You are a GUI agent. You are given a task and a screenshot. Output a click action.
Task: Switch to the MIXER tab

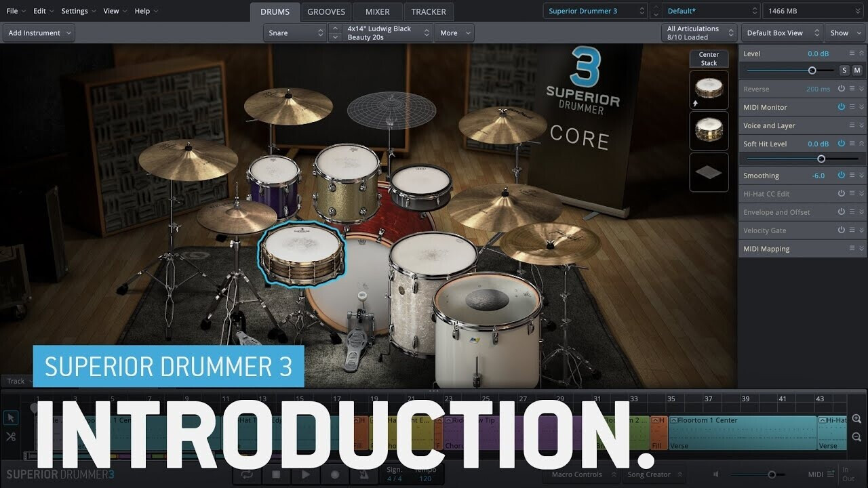[x=377, y=12]
